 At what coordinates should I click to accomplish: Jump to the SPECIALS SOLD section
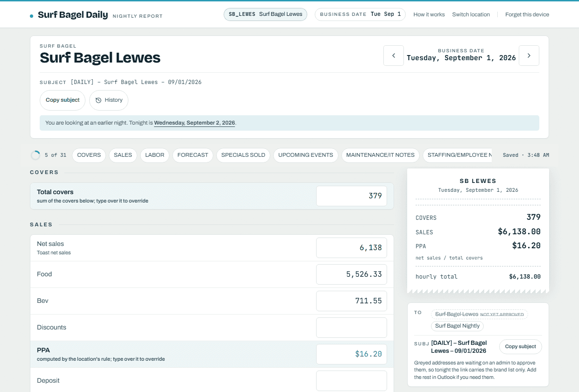(243, 155)
